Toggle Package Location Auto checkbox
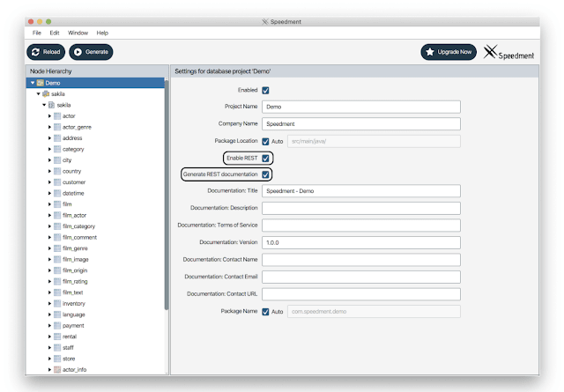Screen dimensions: 564x392 coord(265,141)
